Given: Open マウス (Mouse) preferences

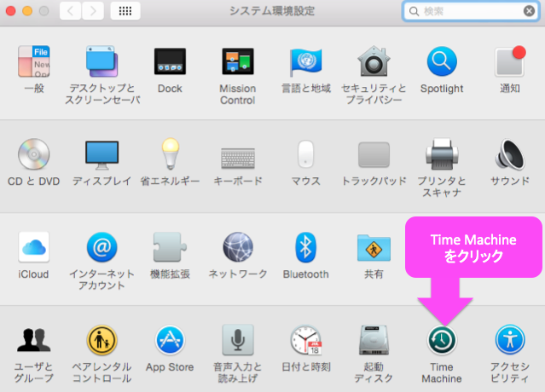Looking at the screenshot, I should pos(306,154).
